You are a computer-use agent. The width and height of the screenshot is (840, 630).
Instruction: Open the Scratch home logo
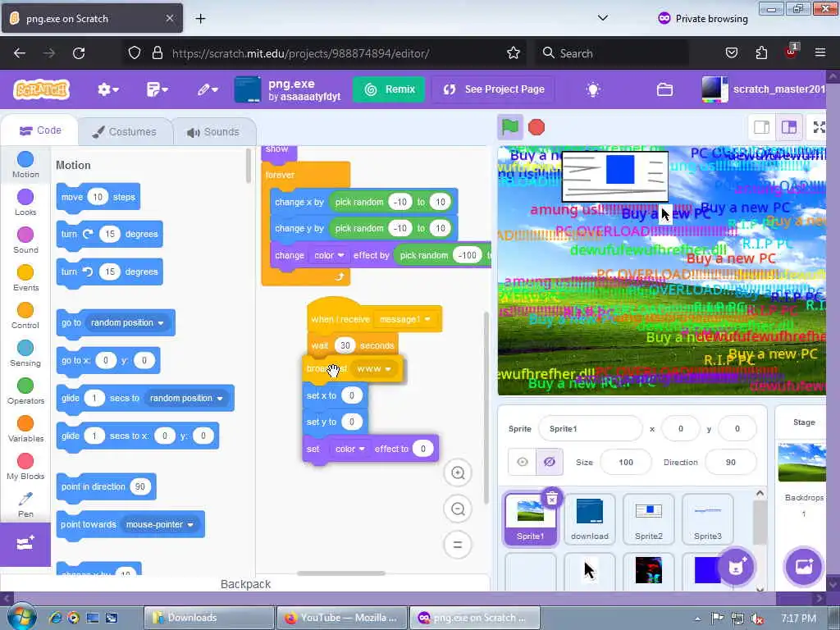tap(41, 89)
